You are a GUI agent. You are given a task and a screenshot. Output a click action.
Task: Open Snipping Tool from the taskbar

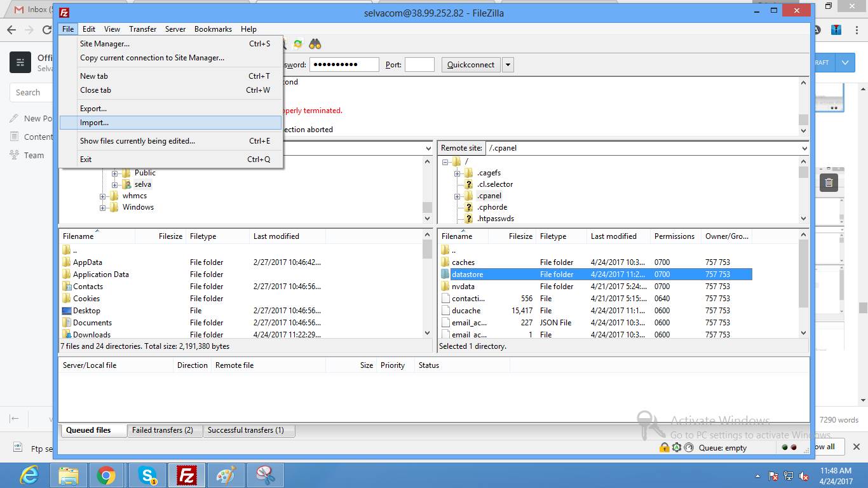(x=265, y=475)
